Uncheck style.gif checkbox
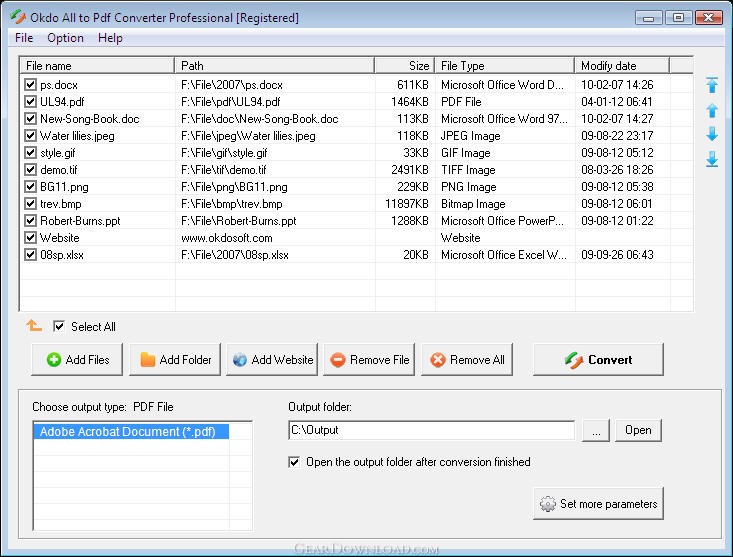Viewport: 733px width, 557px height. click(x=30, y=152)
